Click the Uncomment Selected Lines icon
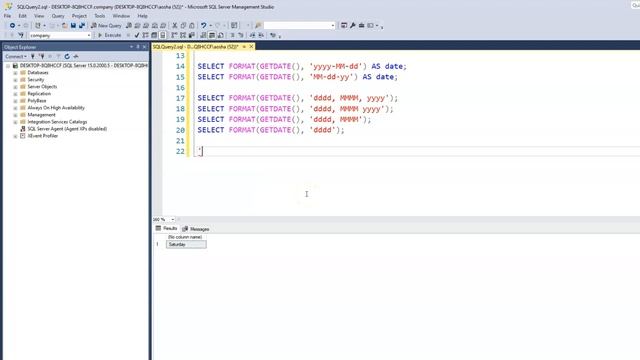640x360 pixels. (x=240, y=36)
